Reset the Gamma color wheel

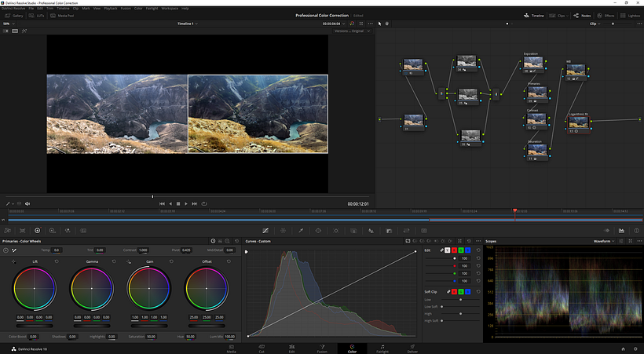point(114,261)
